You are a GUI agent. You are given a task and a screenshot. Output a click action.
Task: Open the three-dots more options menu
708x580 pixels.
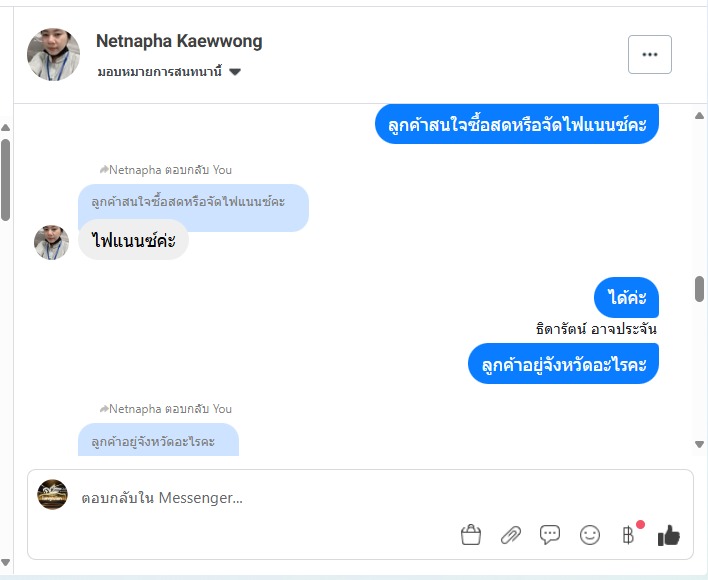pos(649,54)
